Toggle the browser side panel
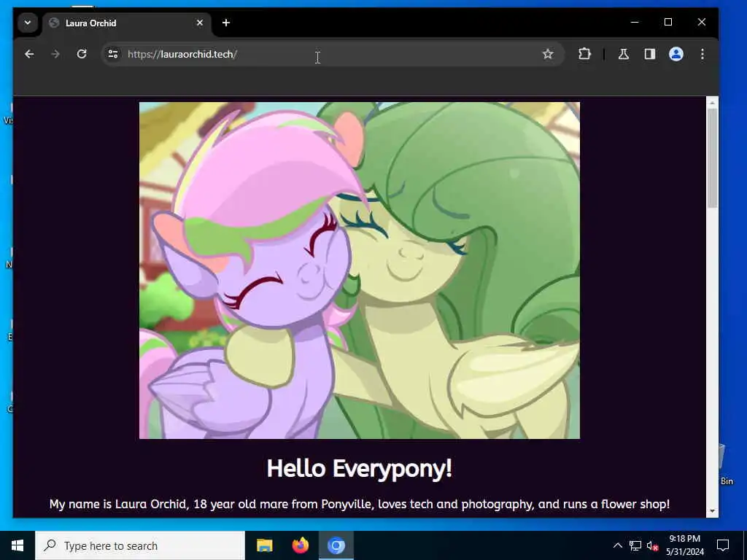The image size is (747, 560). point(650,54)
